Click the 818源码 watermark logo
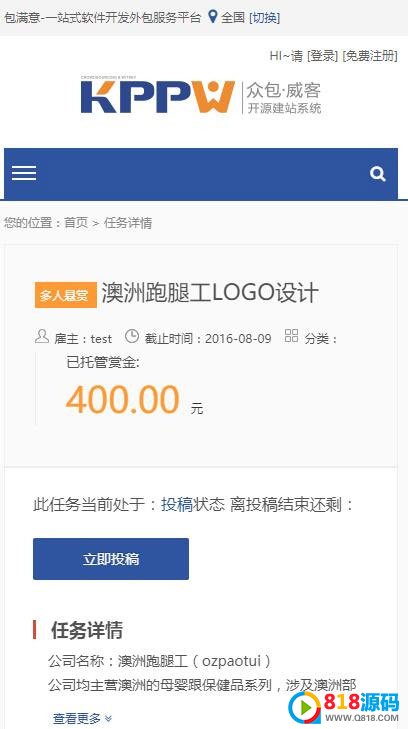This screenshot has width=408, height=729. click(x=343, y=707)
